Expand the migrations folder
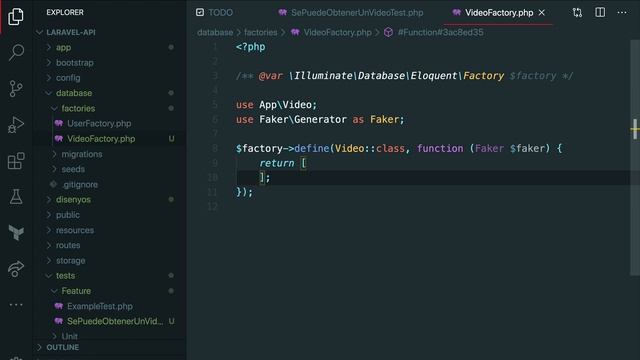Image resolution: width=640 pixels, height=360 pixels. point(82,154)
